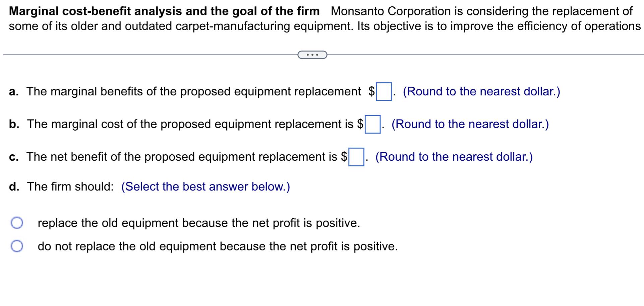Click the net benefit answer box in part c
Viewport: 644px width, 306px height.
click(356, 156)
